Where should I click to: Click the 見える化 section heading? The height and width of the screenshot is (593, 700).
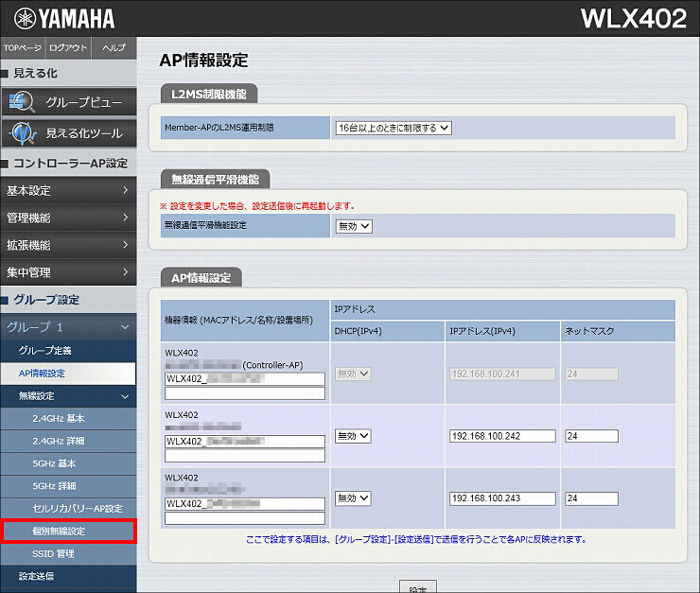35,73
